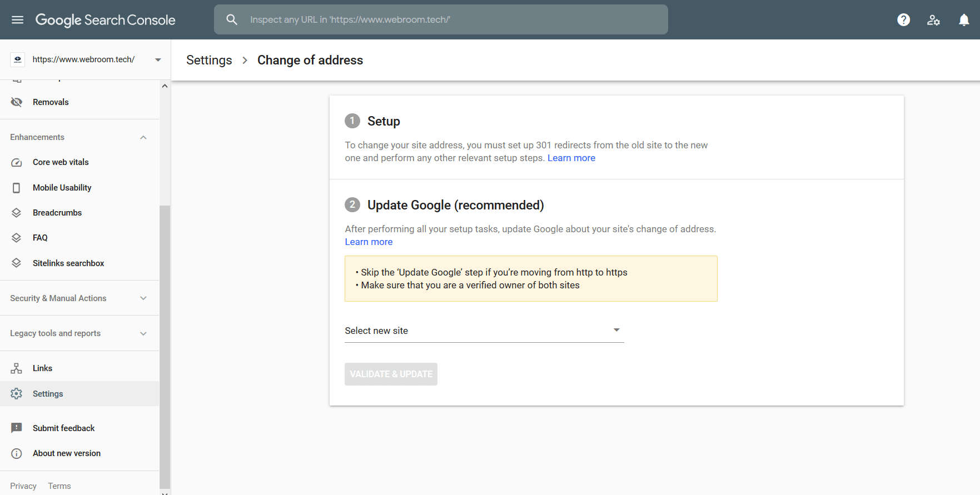Click the VALIDATE & UPDATE button
Viewport: 980px width, 495px height.
391,374
